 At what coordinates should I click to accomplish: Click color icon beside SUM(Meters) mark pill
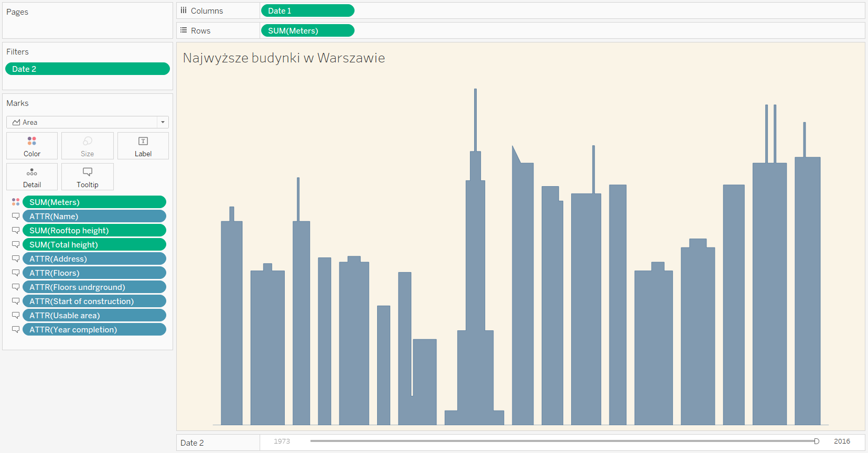tap(16, 202)
